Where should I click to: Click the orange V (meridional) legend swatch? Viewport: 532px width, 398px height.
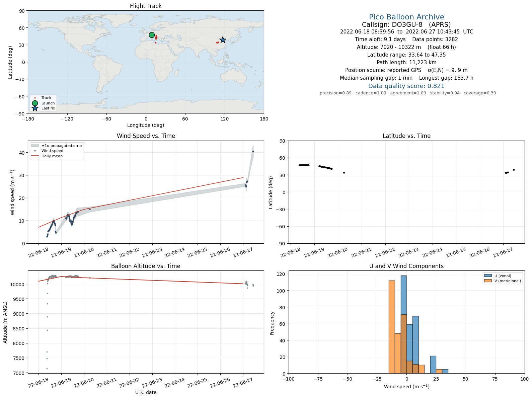[x=488, y=281]
